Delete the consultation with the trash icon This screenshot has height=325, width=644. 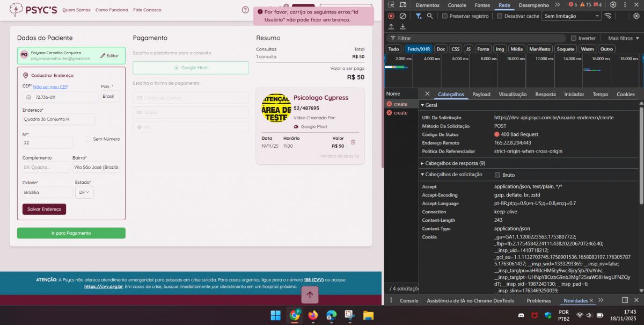(x=353, y=142)
